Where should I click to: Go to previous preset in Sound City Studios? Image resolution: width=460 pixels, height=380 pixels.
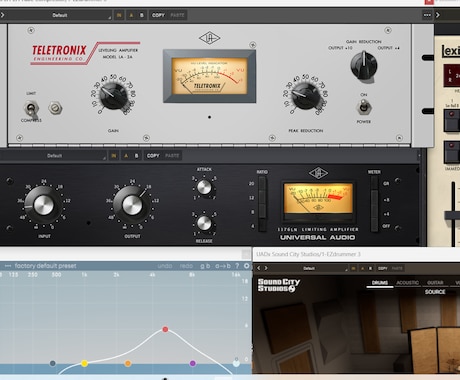coord(258,268)
